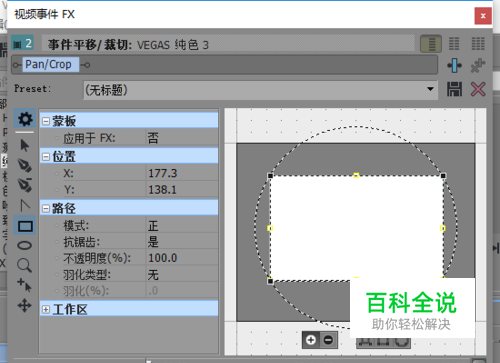Collapse the 位置 section

46,157
